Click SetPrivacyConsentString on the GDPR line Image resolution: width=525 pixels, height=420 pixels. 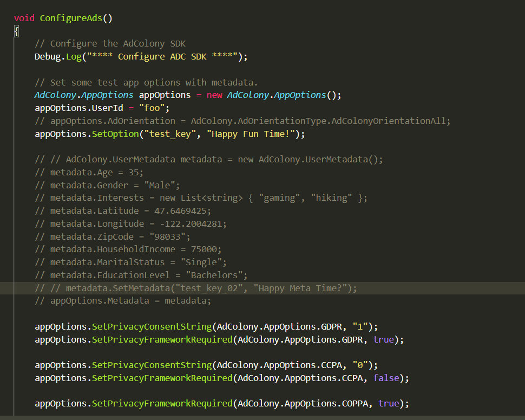[152, 326]
